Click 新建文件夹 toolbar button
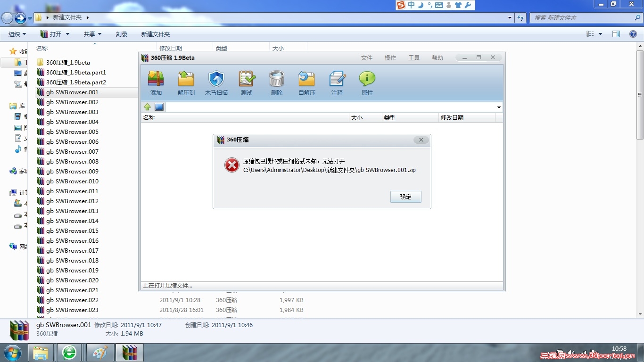Viewport: 644px width, 362px height. click(156, 34)
